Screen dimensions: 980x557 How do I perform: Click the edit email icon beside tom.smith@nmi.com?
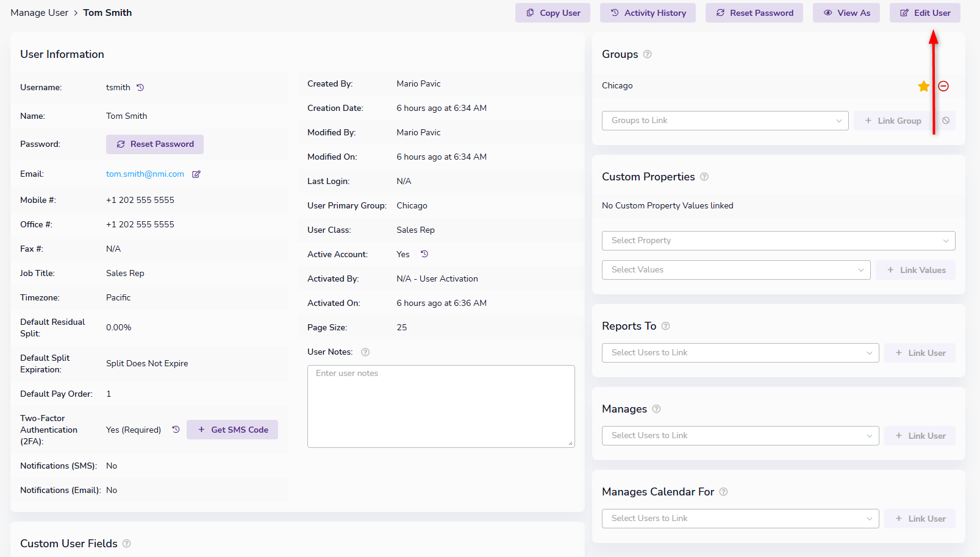(196, 174)
